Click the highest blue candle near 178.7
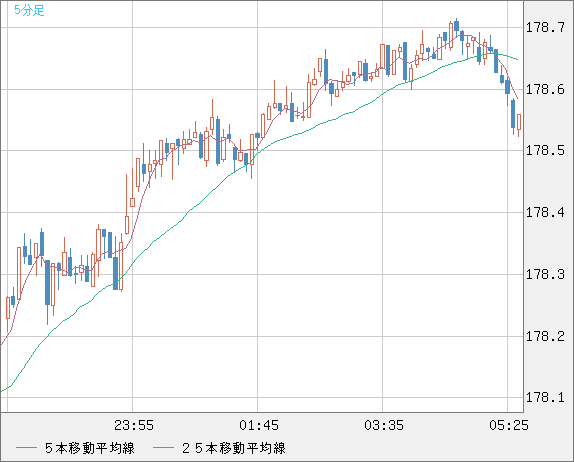The width and height of the screenshot is (574, 462). coord(456,26)
